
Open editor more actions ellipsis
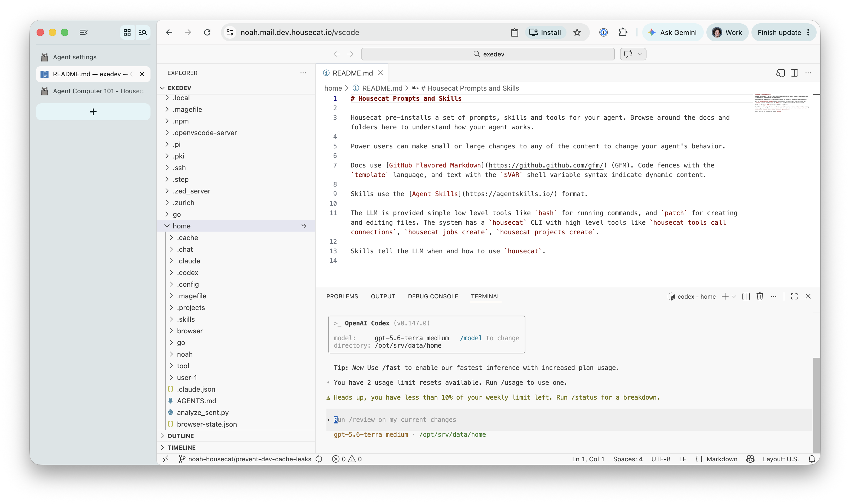coord(808,73)
